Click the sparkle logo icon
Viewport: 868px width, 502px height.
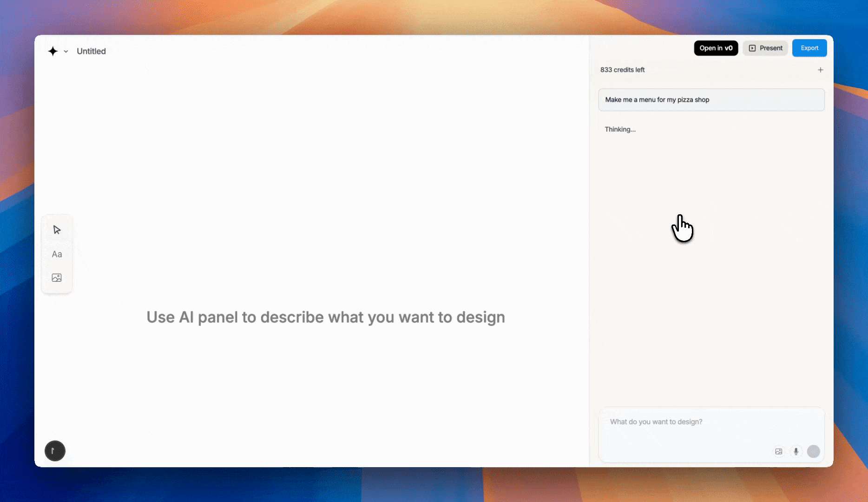pyautogui.click(x=53, y=51)
